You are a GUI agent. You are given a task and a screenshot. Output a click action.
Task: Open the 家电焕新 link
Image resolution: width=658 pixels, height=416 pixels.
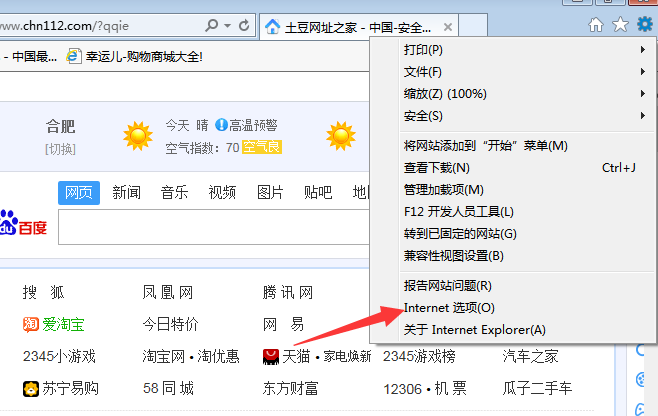(x=347, y=356)
